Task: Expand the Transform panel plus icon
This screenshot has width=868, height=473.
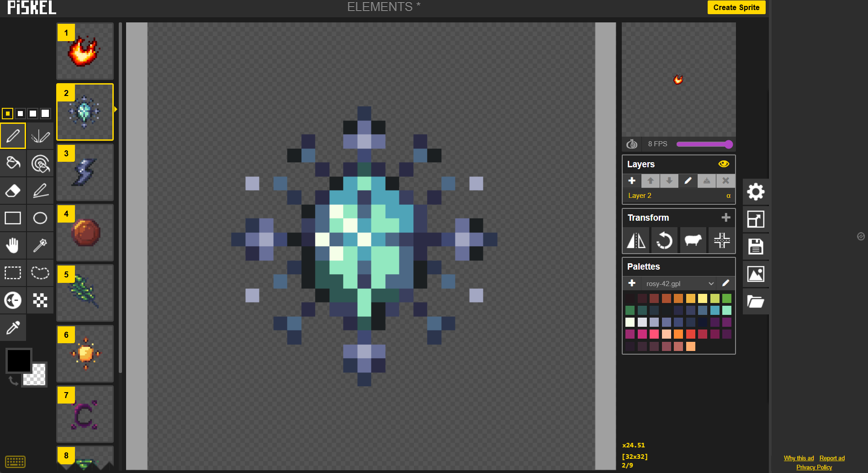Action: (726, 218)
